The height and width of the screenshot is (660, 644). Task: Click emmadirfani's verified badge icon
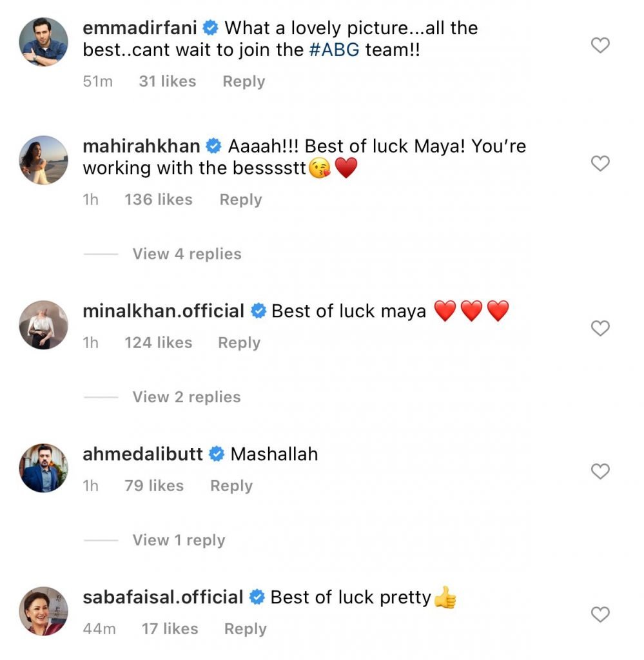(208, 28)
